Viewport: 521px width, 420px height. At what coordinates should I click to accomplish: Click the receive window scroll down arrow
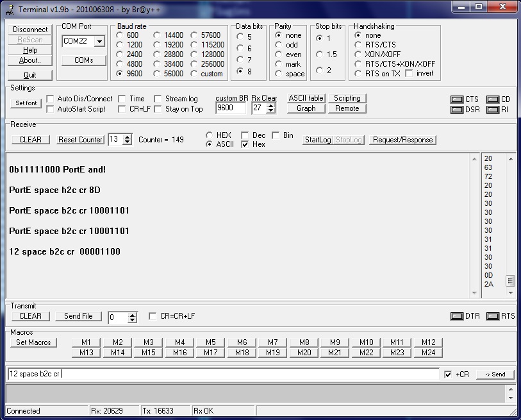[x=474, y=293]
